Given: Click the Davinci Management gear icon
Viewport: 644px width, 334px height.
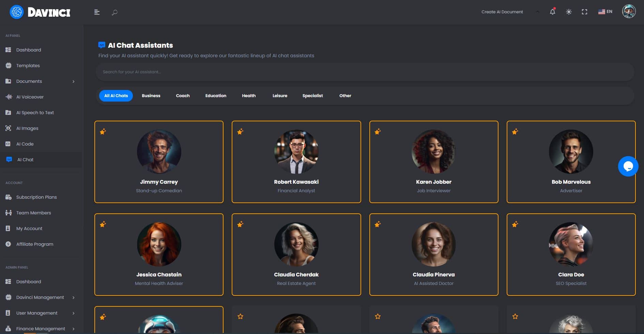Looking at the screenshot, I should [x=8, y=297].
